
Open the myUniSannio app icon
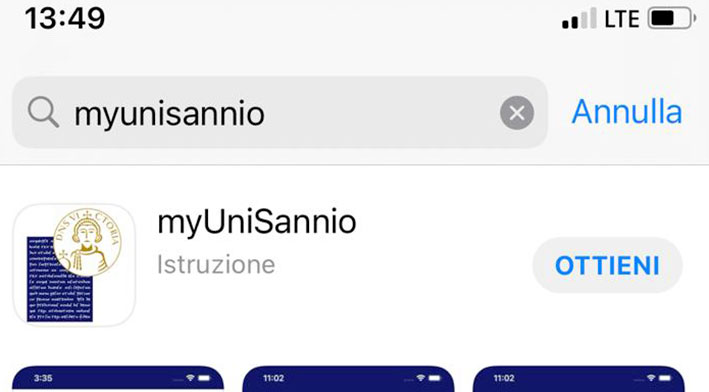[x=74, y=265]
